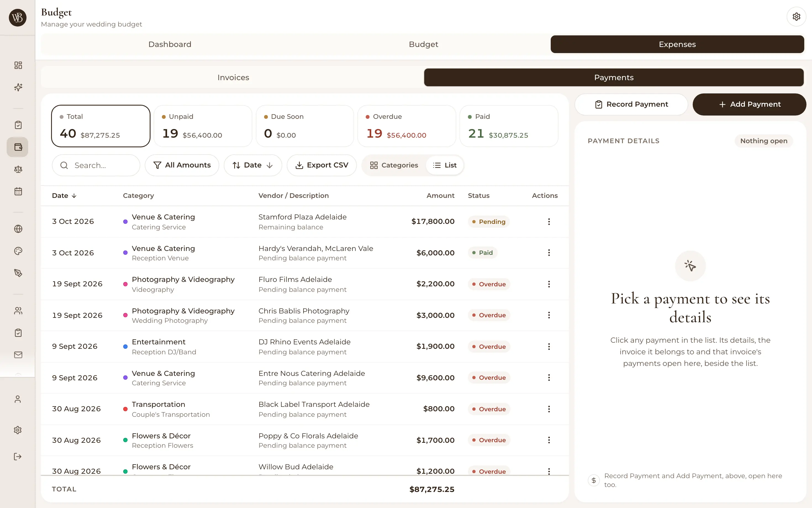The width and height of the screenshot is (812, 508).
Task: Open the envelope mail icon in sidebar
Action: pos(18,355)
